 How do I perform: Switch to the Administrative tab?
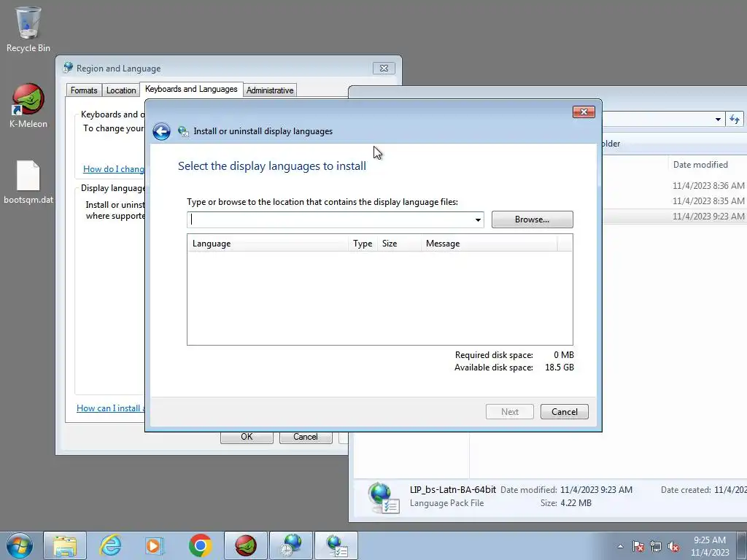(x=270, y=90)
